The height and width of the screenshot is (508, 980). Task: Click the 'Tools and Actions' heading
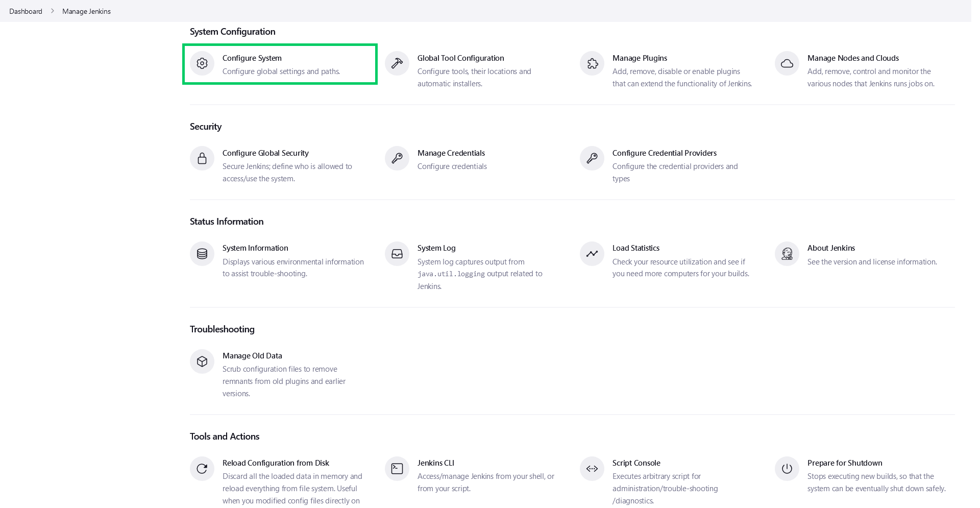pos(225,437)
